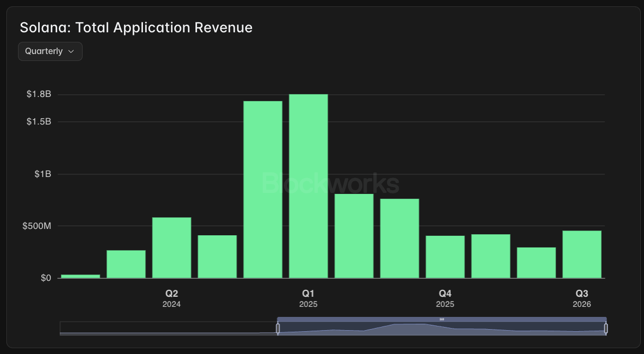Click the "$1B" y-axis label
This screenshot has height=354, width=644.
point(43,174)
